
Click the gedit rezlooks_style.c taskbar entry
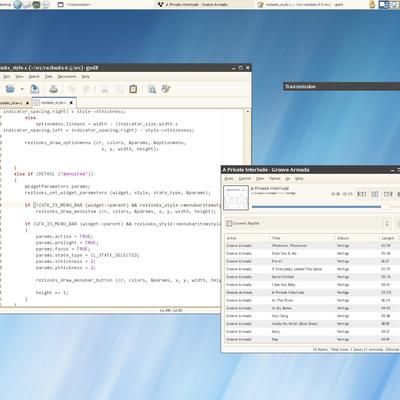coord(305,5)
